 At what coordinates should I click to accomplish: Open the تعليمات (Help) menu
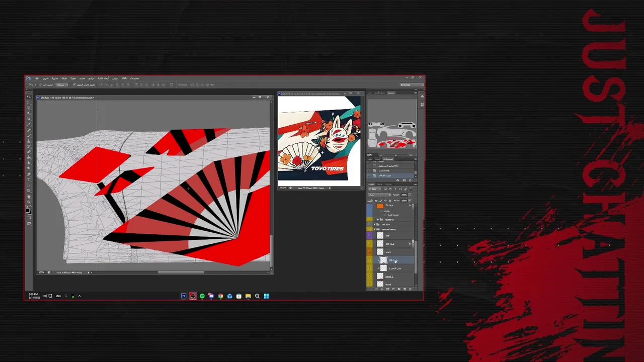click(x=134, y=78)
